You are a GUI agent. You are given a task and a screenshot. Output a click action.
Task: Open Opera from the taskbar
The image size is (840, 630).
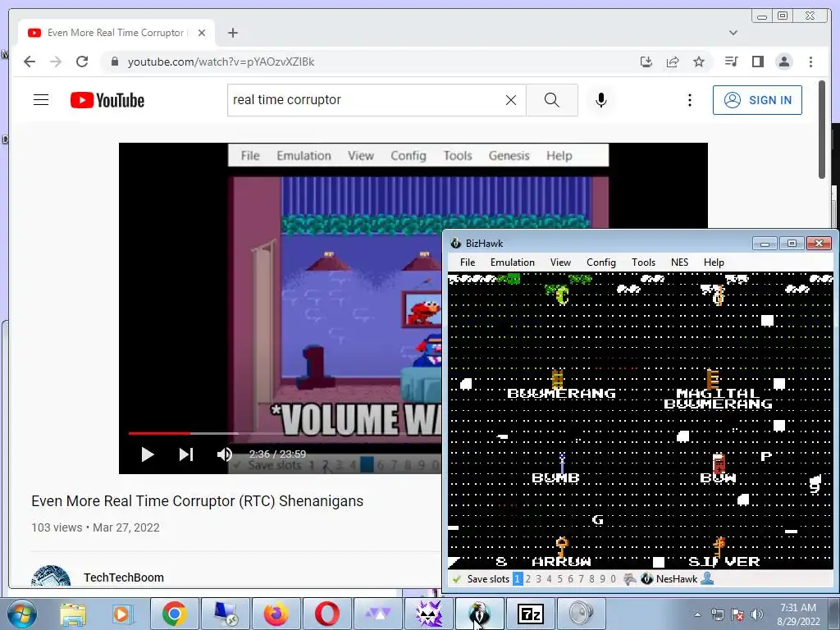[x=326, y=614]
